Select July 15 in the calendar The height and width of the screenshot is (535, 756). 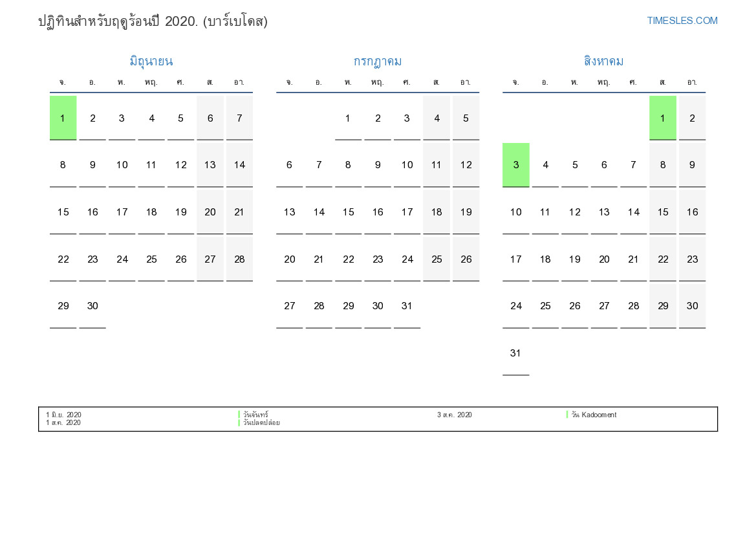pos(348,212)
